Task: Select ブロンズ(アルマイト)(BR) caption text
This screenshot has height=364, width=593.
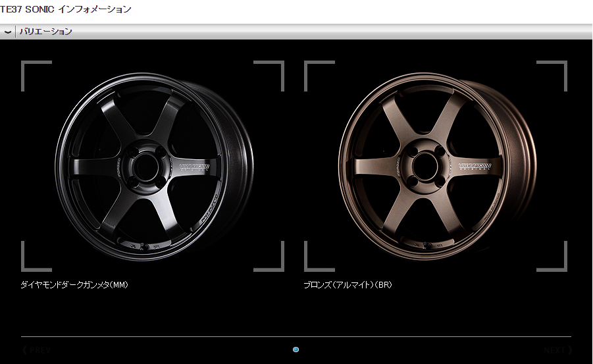Action: point(348,284)
